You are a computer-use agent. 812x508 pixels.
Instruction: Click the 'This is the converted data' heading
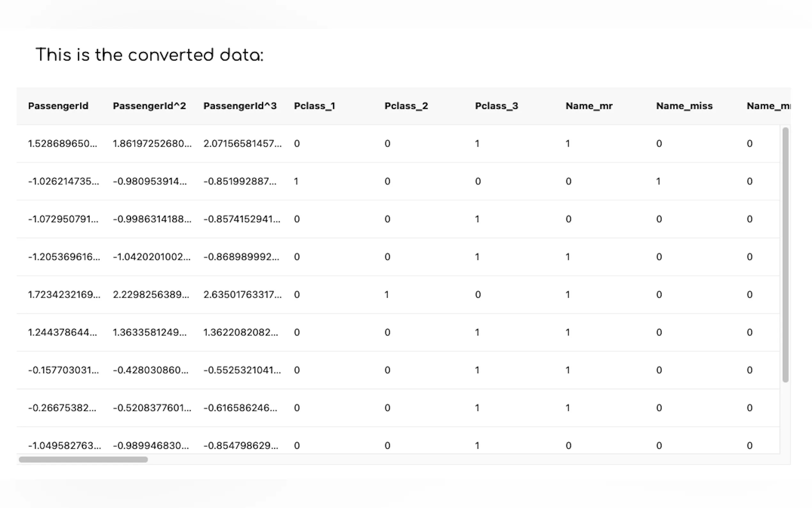[149, 55]
